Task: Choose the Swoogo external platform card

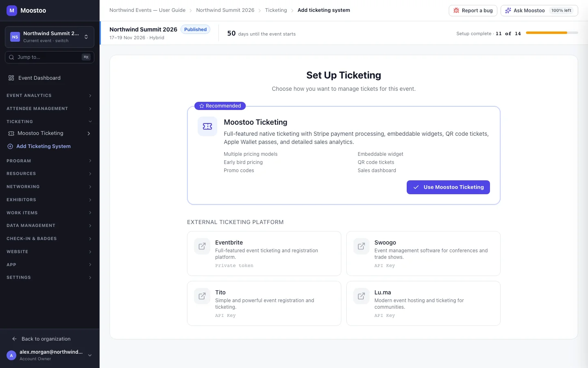Action: pos(423,254)
